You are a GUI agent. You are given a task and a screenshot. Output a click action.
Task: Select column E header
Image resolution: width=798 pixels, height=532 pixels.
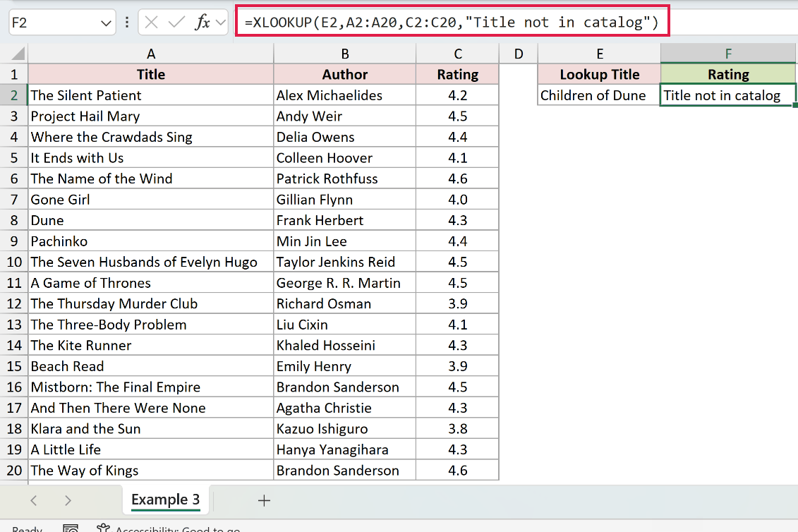coord(600,54)
